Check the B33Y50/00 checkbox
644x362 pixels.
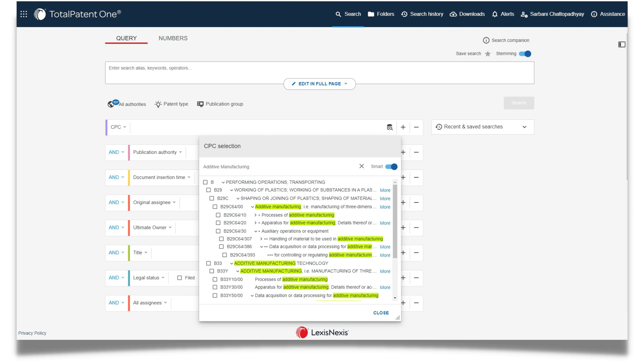[x=215, y=296]
